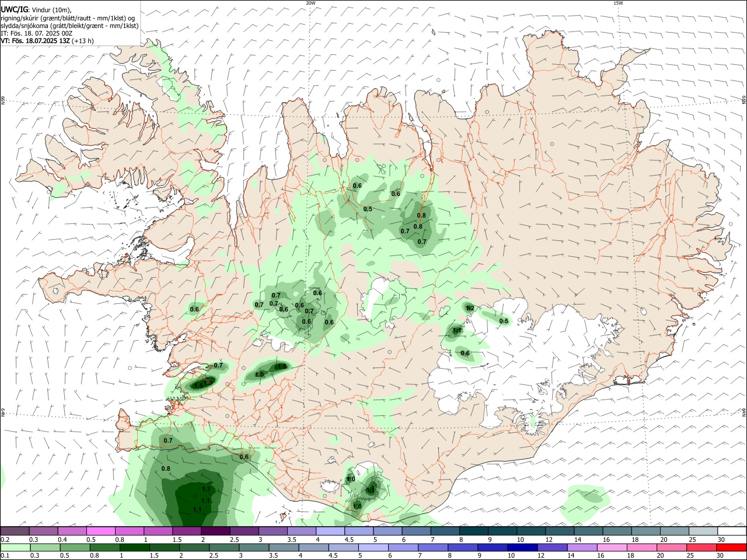Click the "IT: Fös. 18. 07. 2025 00Z" line
The image size is (747, 560).
tap(37, 33)
